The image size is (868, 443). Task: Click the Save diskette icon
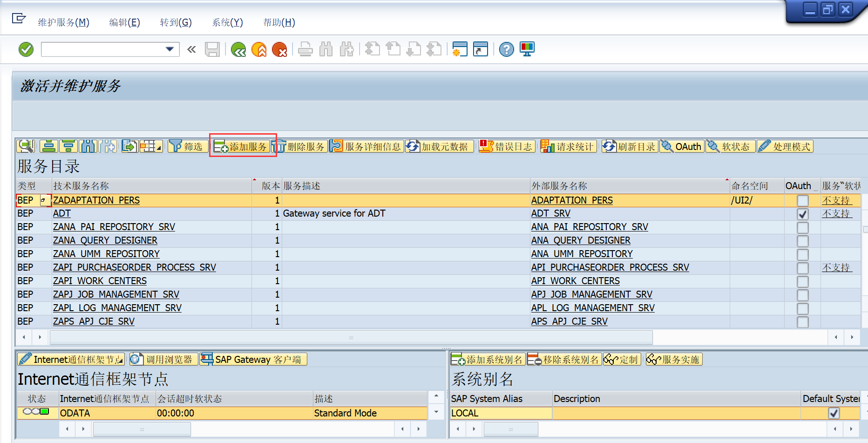(212, 49)
